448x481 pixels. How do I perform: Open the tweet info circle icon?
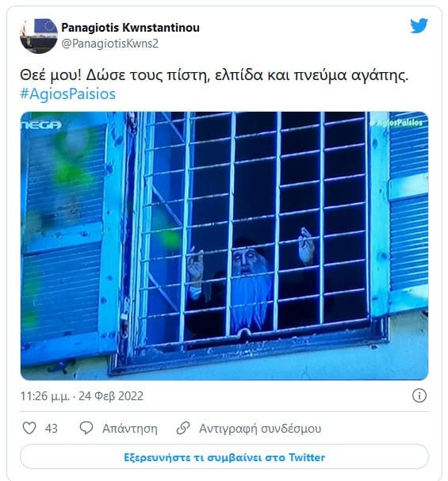[x=419, y=395]
